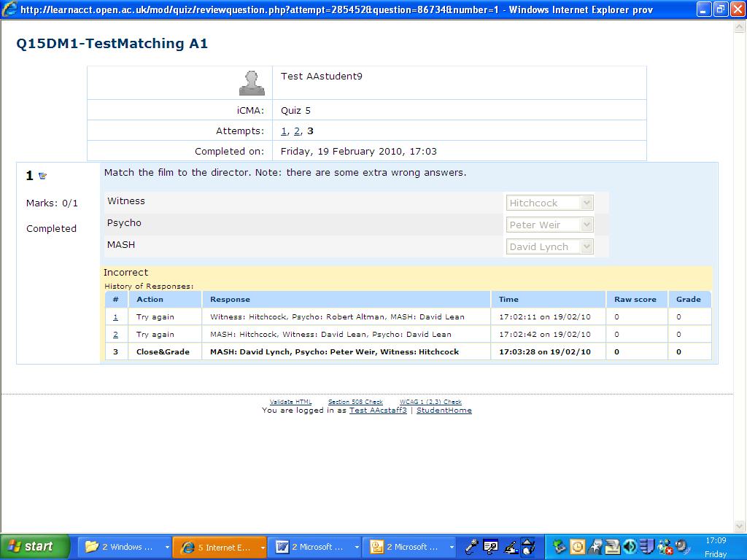Viewport: 747px width, 560px height.
Task: Click the edit icon beside question number 1
Action: 42,176
